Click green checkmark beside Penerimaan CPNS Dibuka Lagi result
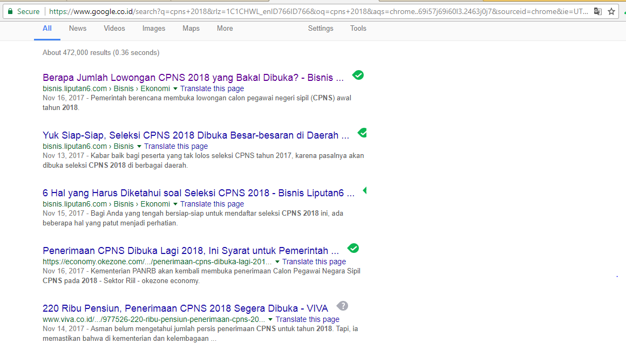The width and height of the screenshot is (626, 364). point(353,248)
